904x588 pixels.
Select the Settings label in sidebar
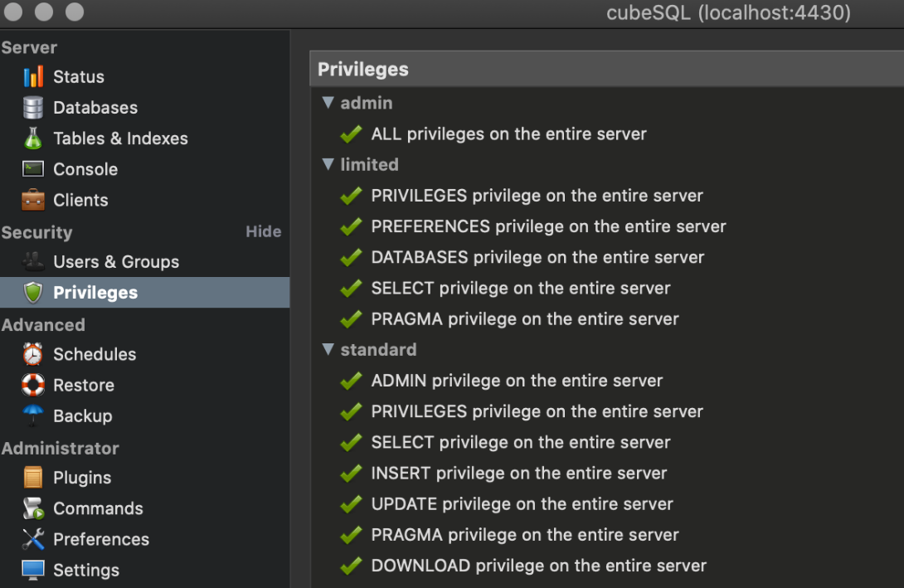point(86,570)
